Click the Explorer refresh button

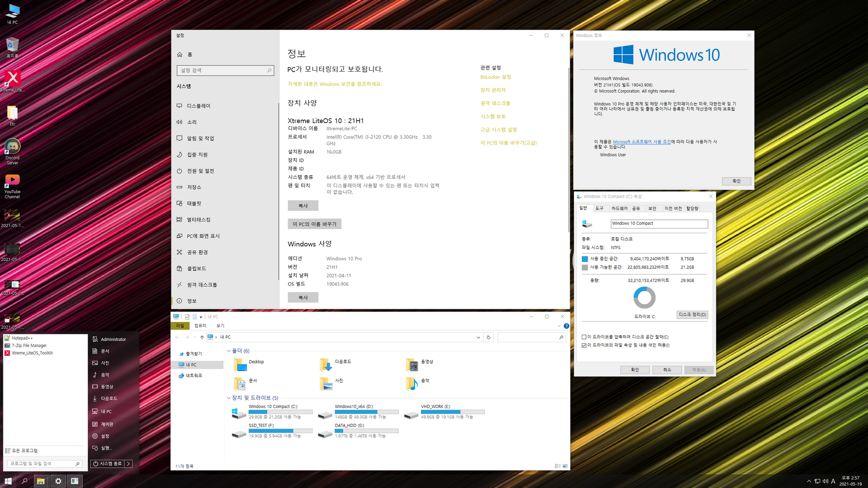pos(488,337)
